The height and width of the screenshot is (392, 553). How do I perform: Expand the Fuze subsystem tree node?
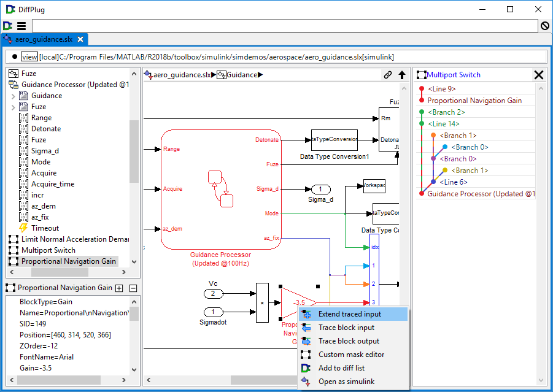pyautogui.click(x=14, y=107)
